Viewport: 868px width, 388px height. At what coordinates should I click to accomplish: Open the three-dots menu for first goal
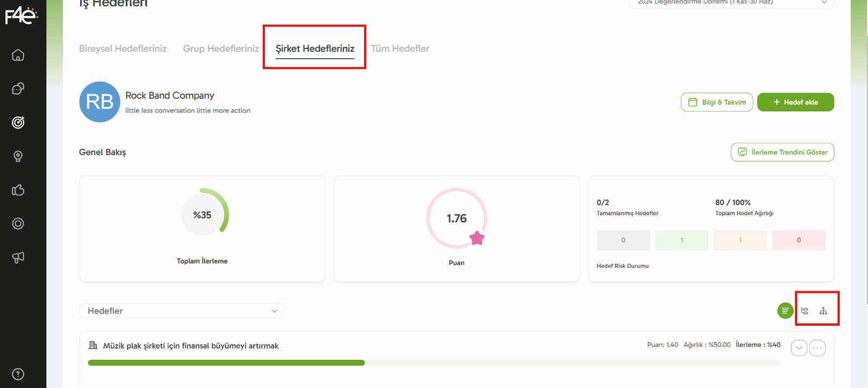[817, 348]
